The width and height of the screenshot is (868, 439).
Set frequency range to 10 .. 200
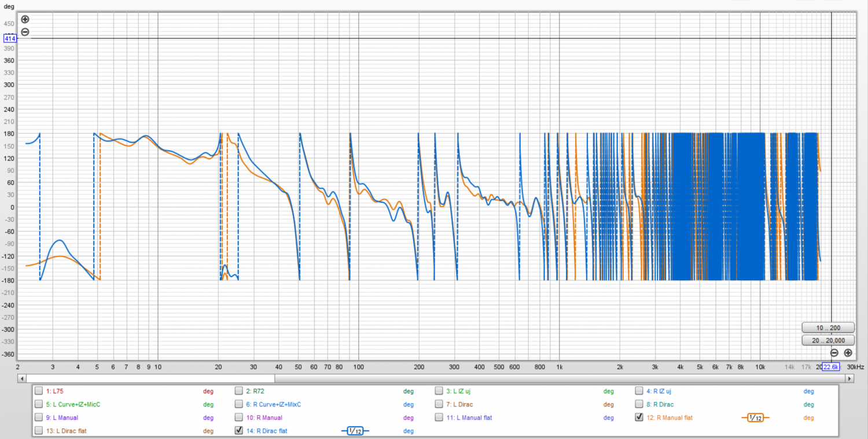(x=828, y=328)
